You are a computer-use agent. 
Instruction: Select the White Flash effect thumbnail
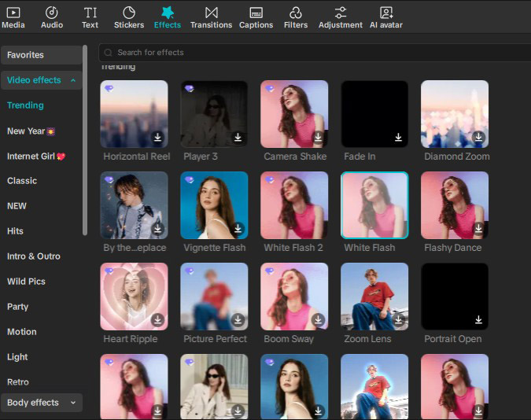pos(374,204)
